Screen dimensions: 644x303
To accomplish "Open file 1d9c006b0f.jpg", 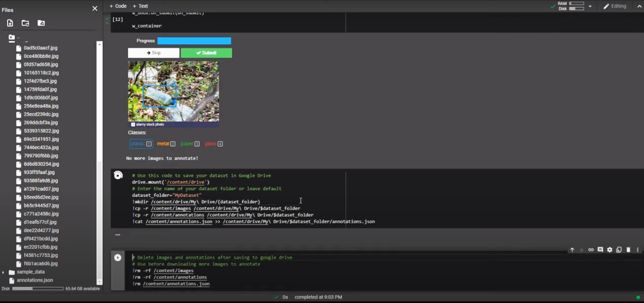I will (40, 98).
